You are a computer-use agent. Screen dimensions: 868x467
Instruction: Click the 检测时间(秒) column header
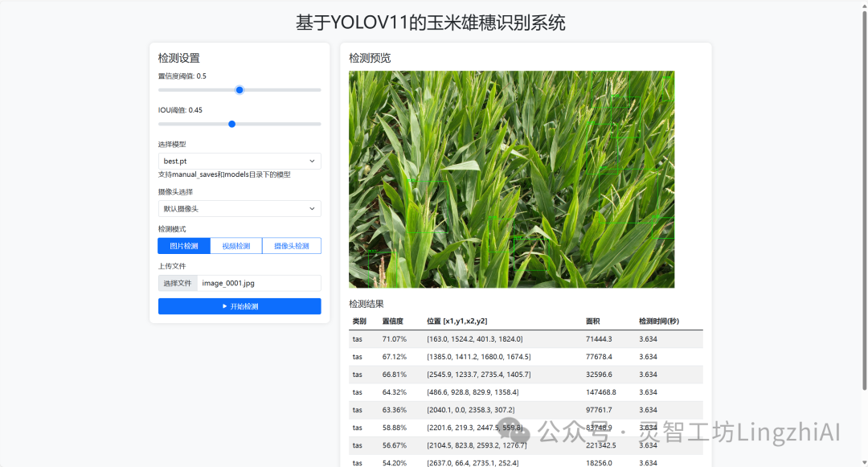click(659, 321)
